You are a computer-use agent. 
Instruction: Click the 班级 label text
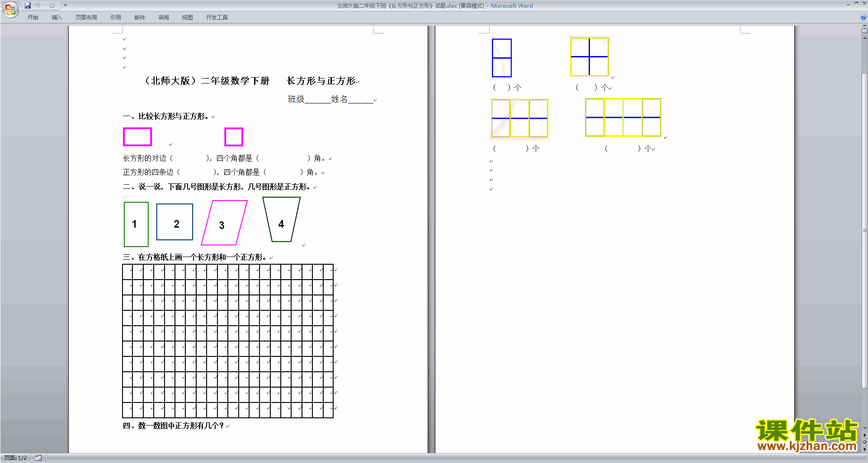pyautogui.click(x=296, y=99)
